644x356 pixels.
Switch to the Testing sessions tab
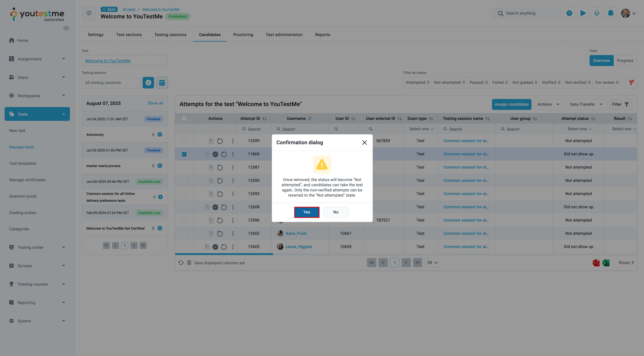point(170,35)
